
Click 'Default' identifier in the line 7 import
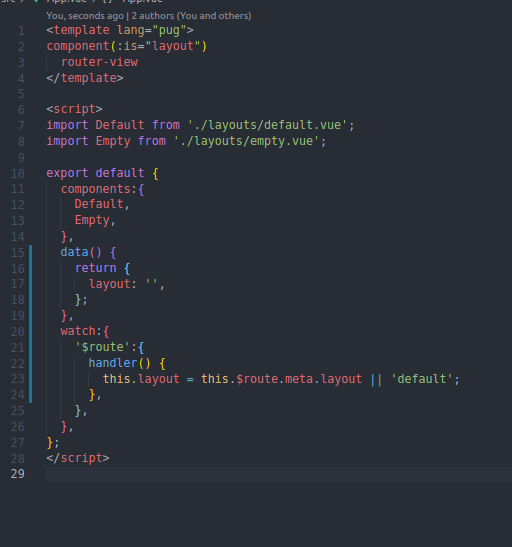[120, 125]
